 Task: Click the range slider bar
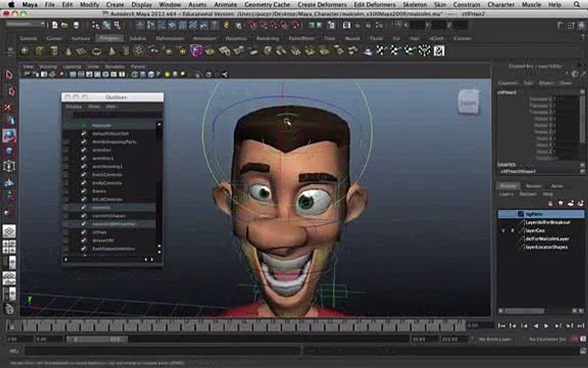click(97, 339)
